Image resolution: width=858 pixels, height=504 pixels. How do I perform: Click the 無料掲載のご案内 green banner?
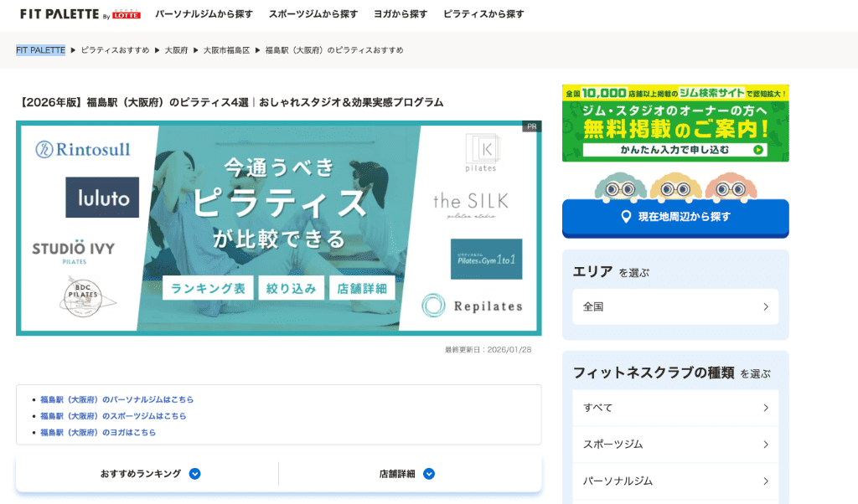coord(675,123)
